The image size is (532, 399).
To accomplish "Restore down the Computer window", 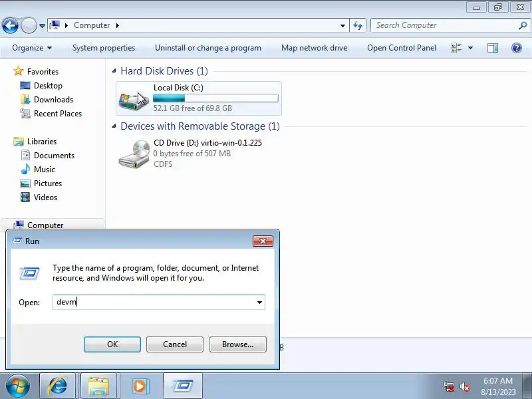I will (x=497, y=7).
